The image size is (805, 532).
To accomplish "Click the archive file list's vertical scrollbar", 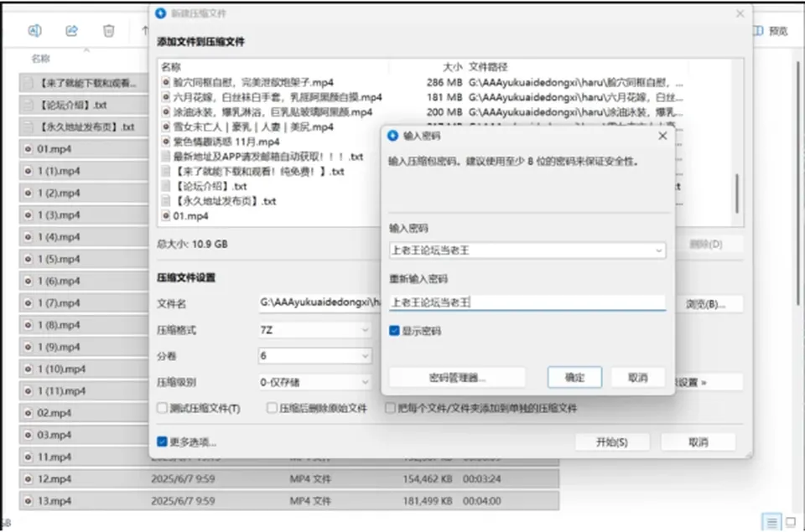I will pyautogui.click(x=737, y=193).
